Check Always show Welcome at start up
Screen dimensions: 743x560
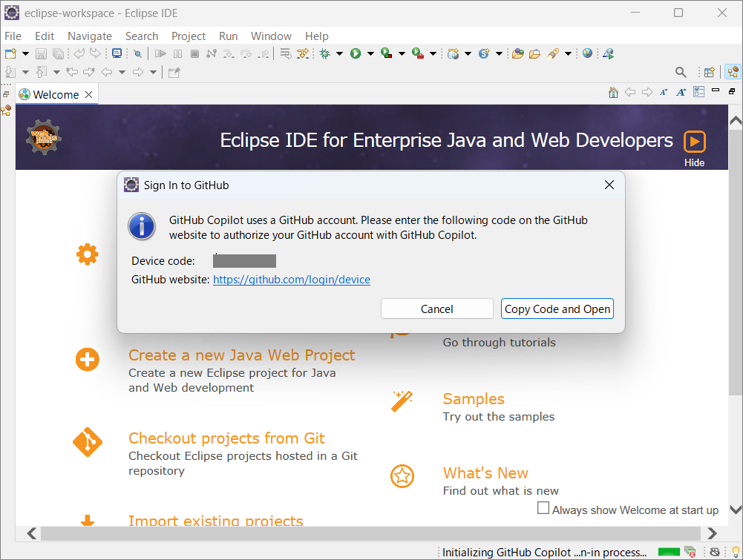point(543,508)
